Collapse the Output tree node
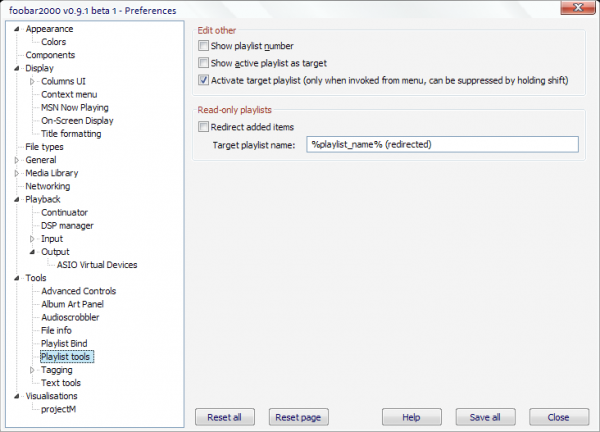This screenshot has height=432, width=600. (x=32, y=252)
